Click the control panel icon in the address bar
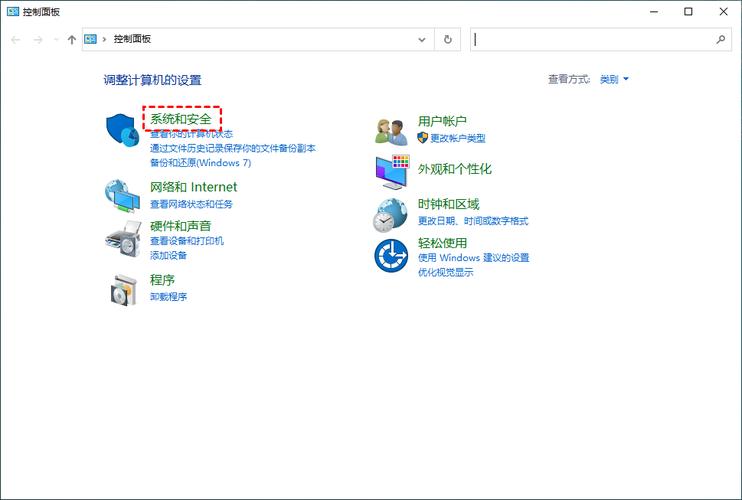This screenshot has height=500, width=742. (x=90, y=39)
